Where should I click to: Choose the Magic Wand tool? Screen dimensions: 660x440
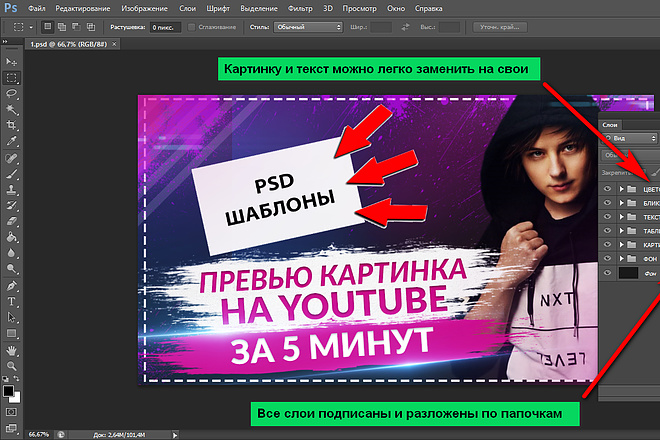point(11,109)
